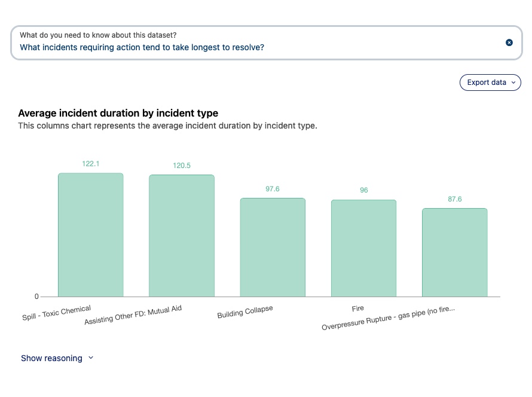This screenshot has height=397, width=532.
Task: Expand the Show reasoning section
Action: click(x=57, y=358)
